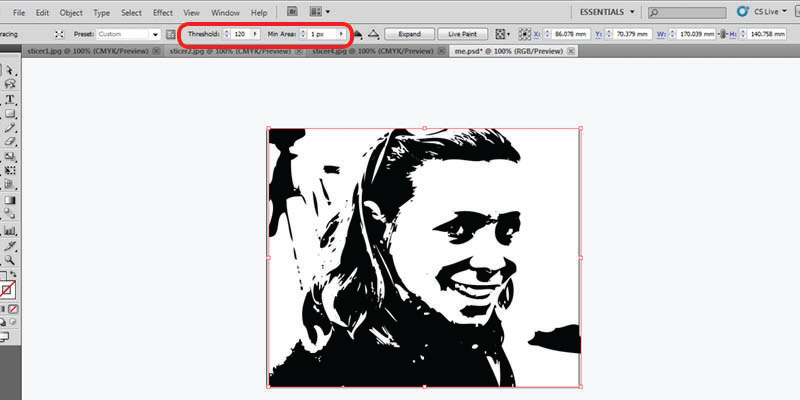Select the Blend tool
Screen dimensions: 800x400
click(11, 214)
